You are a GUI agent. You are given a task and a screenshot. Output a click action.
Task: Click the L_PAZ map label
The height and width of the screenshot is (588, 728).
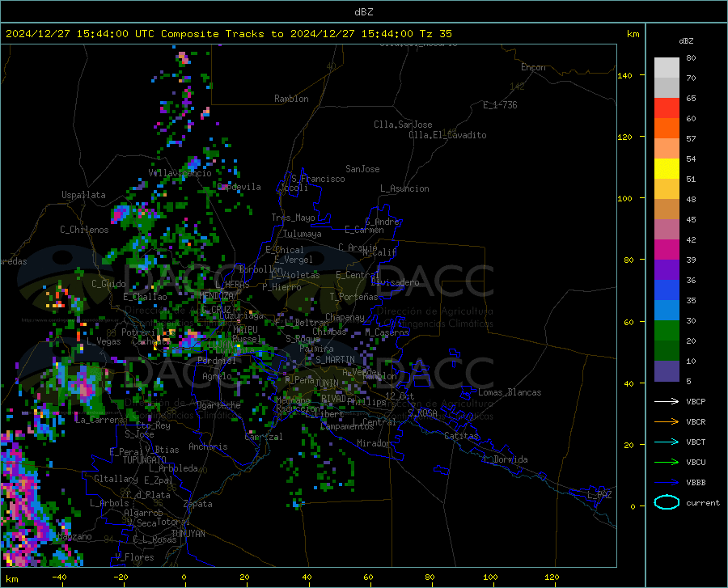pyautogui.click(x=599, y=495)
